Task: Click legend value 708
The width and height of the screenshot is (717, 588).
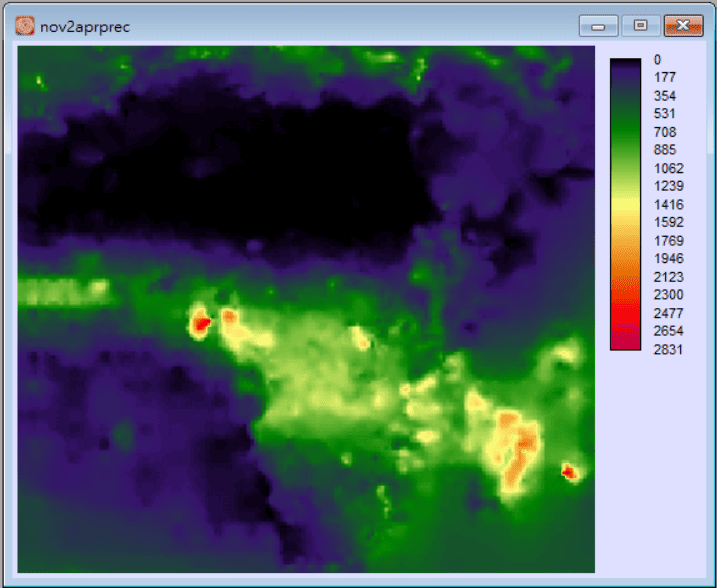Action: coord(664,132)
